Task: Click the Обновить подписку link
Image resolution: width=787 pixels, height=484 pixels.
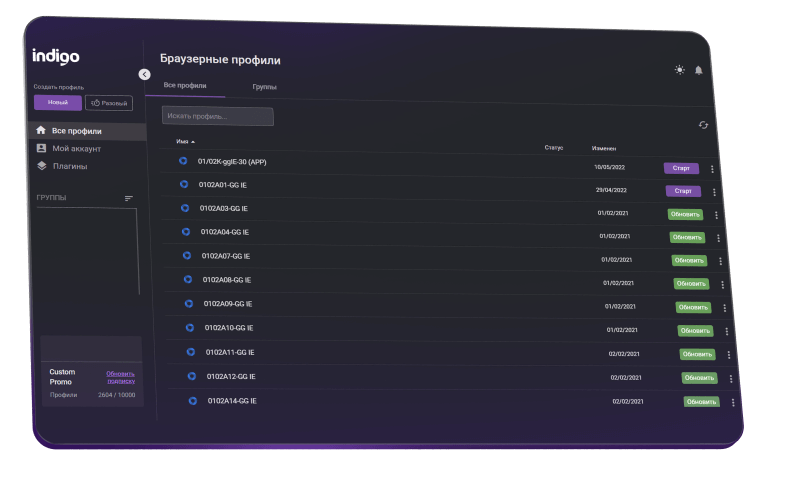Action: [x=120, y=377]
